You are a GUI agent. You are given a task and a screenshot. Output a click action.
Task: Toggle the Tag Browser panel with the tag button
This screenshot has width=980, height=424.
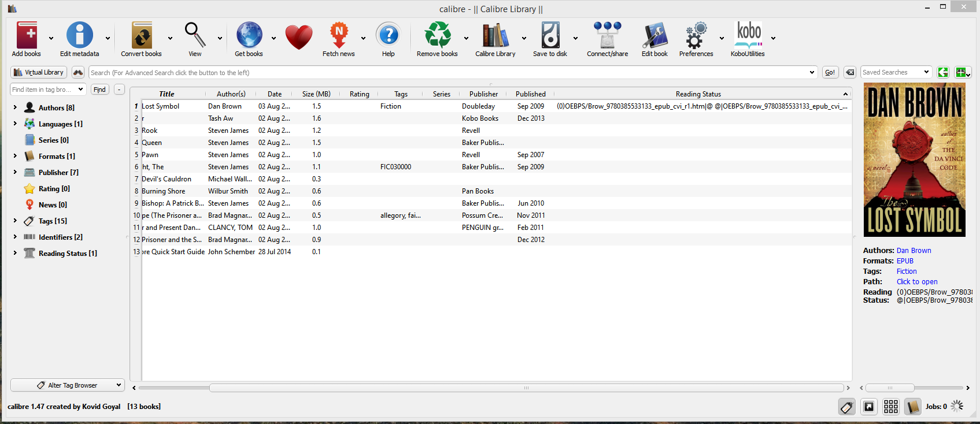pyautogui.click(x=847, y=407)
